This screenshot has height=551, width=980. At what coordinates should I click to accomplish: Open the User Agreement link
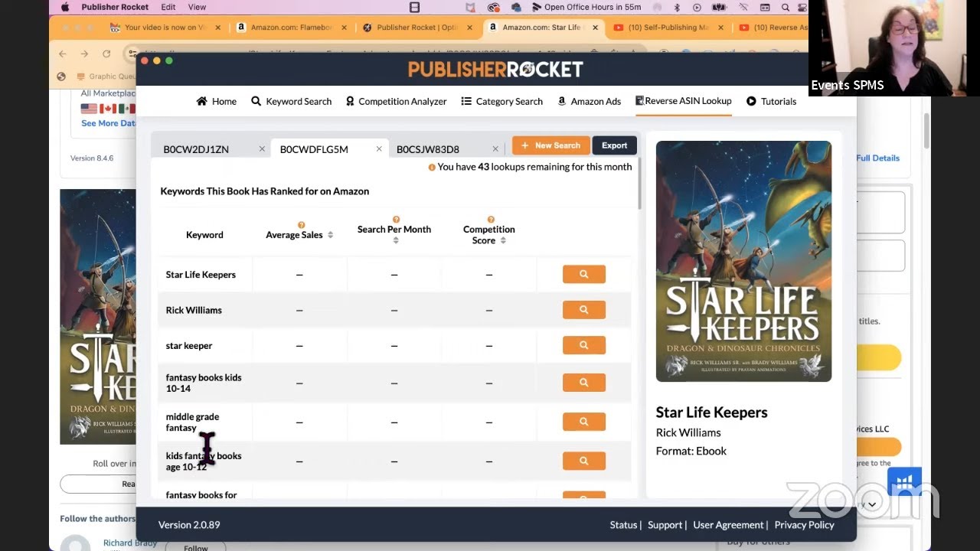728,525
